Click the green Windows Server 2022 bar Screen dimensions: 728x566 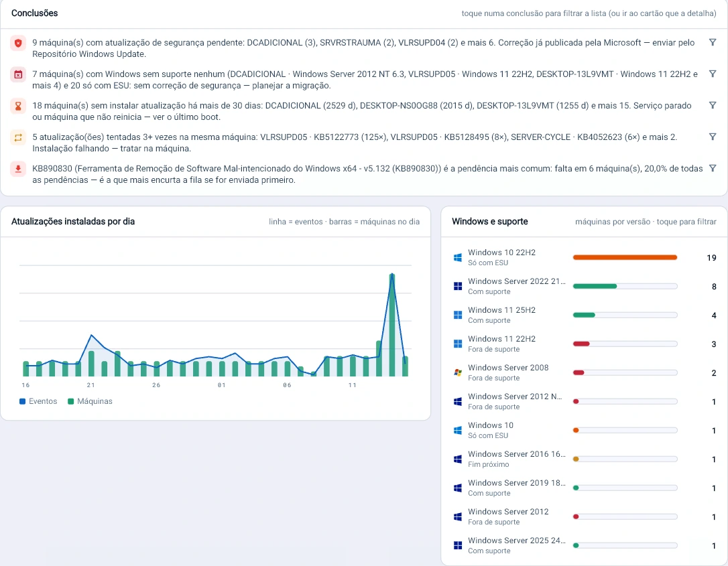pos(595,286)
